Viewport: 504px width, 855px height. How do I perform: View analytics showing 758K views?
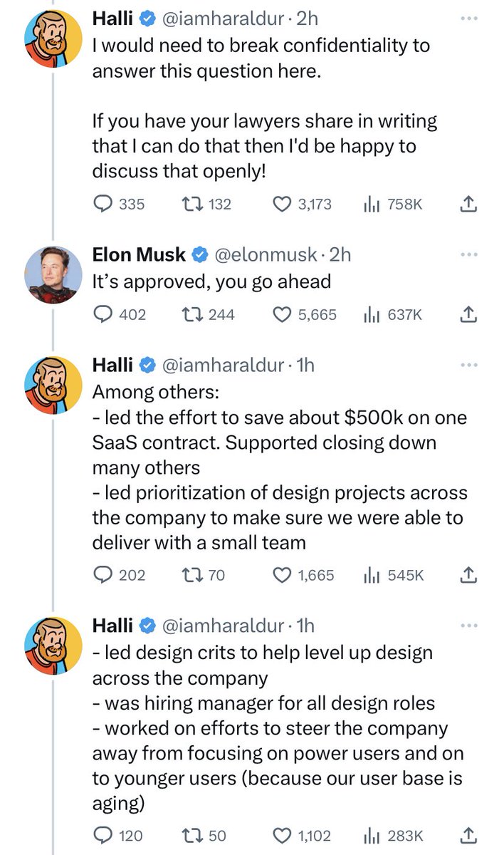[393, 204]
